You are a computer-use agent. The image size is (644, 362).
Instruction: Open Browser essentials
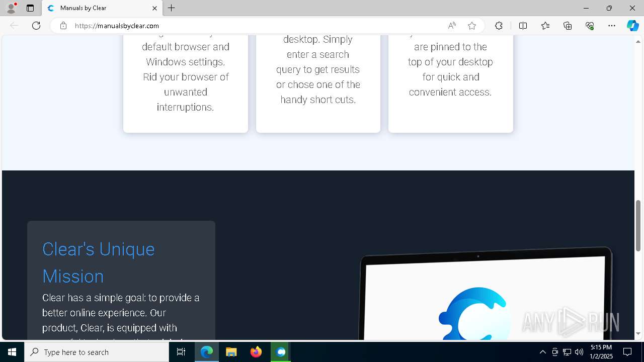[590, 26]
